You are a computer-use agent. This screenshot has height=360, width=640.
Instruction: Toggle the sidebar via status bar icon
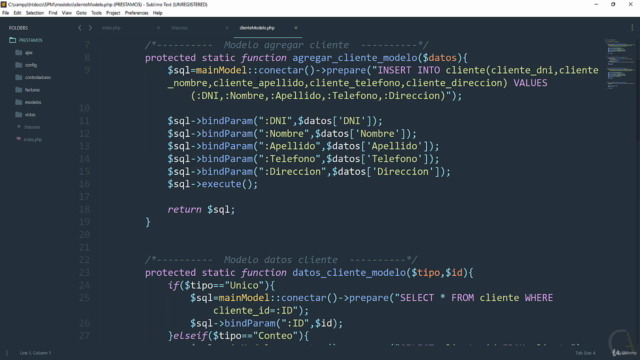pyautogui.click(x=7, y=353)
